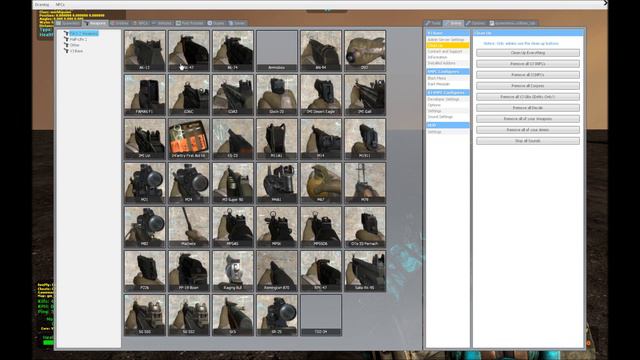Choose the SKS rifle icon
This screenshot has width=640, height=360.
[x=233, y=316]
